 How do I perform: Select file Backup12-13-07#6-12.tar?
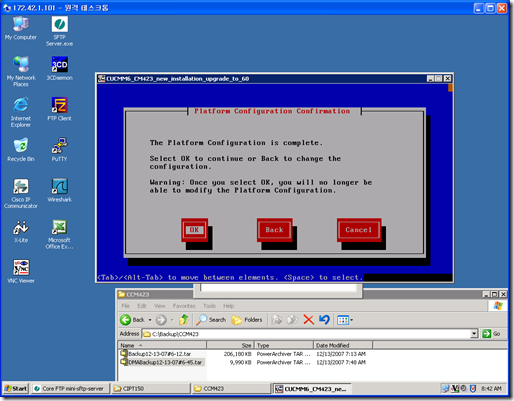click(x=156, y=354)
